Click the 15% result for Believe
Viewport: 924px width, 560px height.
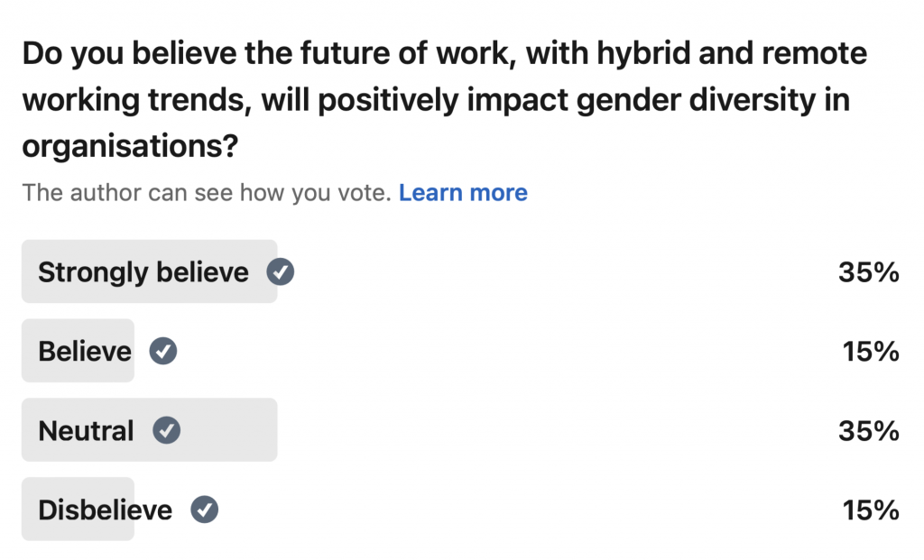871,352
